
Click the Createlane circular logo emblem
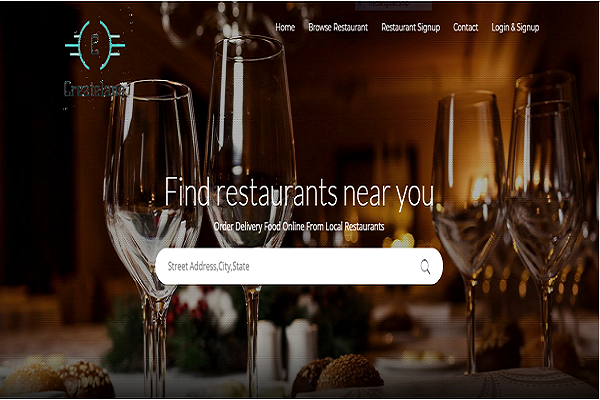pos(95,45)
